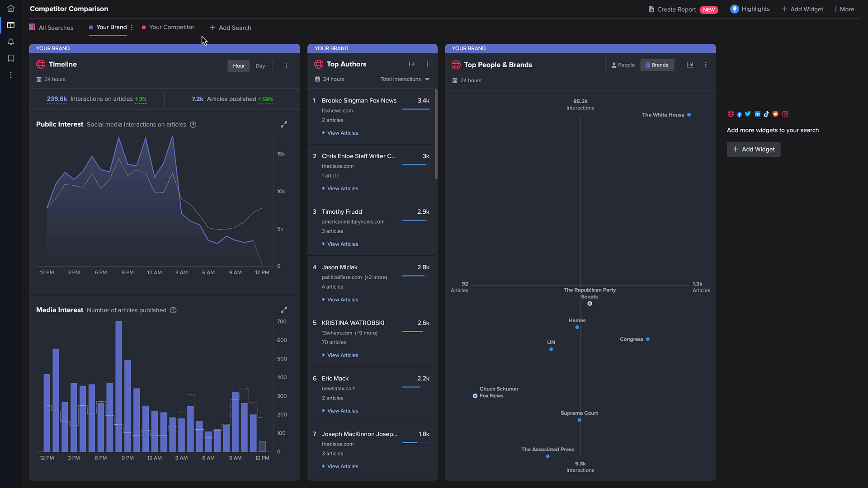Click the Reddit icon near Add Widget
868x488 pixels.
[776, 114]
